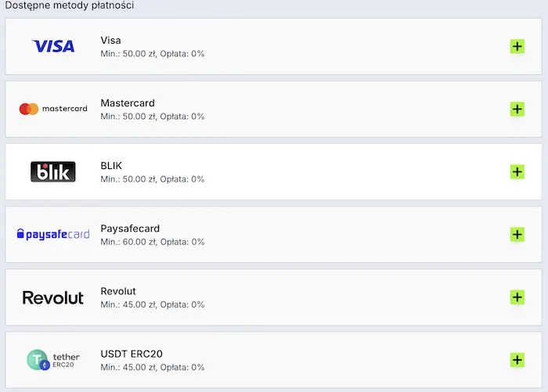Expand Paysafecard using the green plus
Image resolution: width=548 pixels, height=392 pixels.
tap(517, 234)
